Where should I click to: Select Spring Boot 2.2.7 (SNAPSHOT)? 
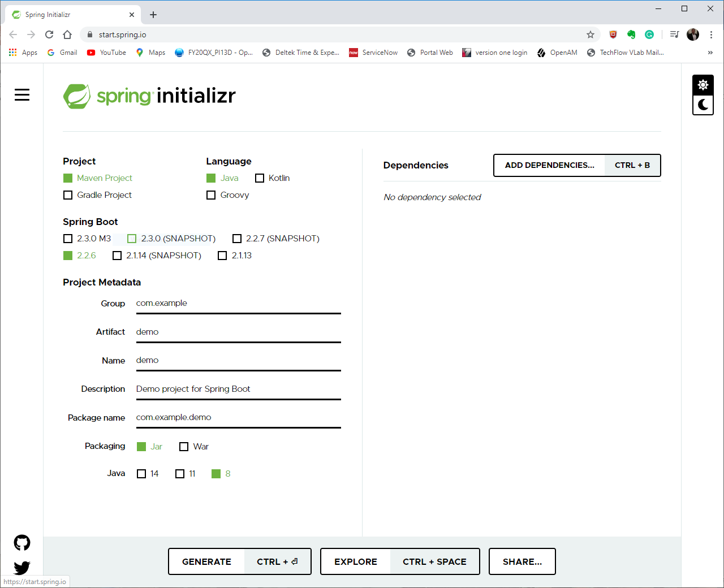click(x=276, y=239)
